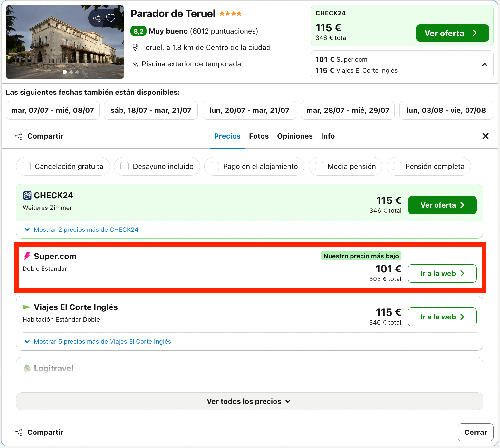The width and height of the screenshot is (500, 448).
Task: Click Ver oferta in CHECK24 price row
Action: [442, 205]
